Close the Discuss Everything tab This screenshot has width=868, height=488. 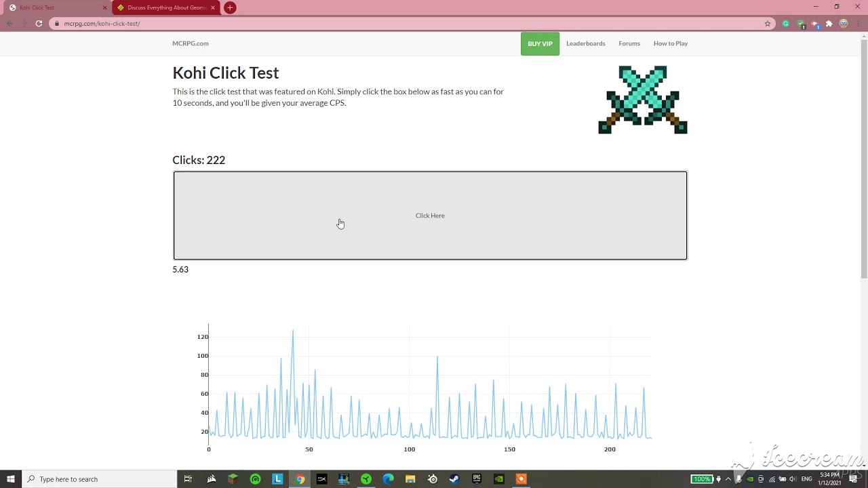click(x=213, y=7)
